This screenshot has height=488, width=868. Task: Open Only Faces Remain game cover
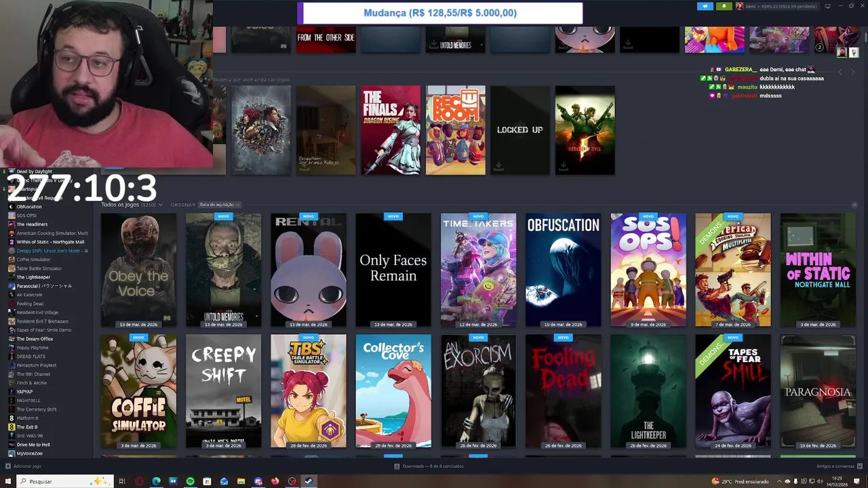click(x=393, y=270)
